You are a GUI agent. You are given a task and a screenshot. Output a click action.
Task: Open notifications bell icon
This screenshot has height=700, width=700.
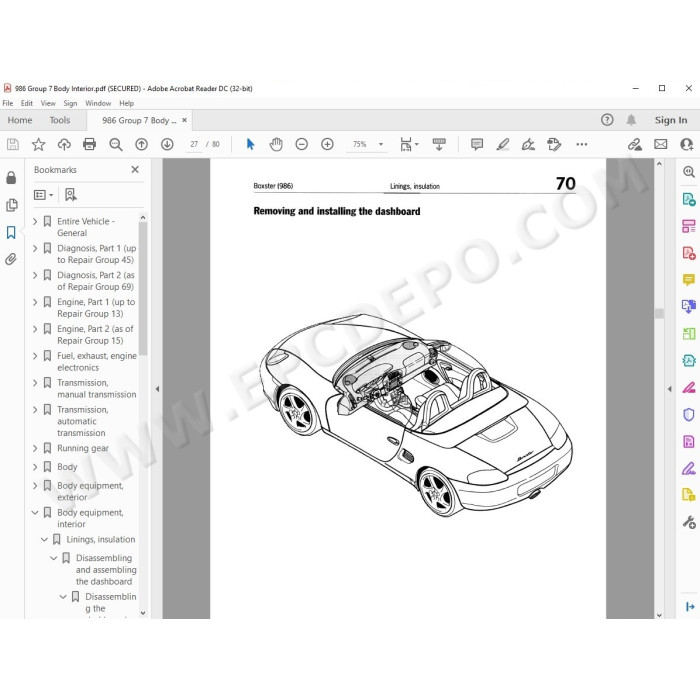pos(631,120)
